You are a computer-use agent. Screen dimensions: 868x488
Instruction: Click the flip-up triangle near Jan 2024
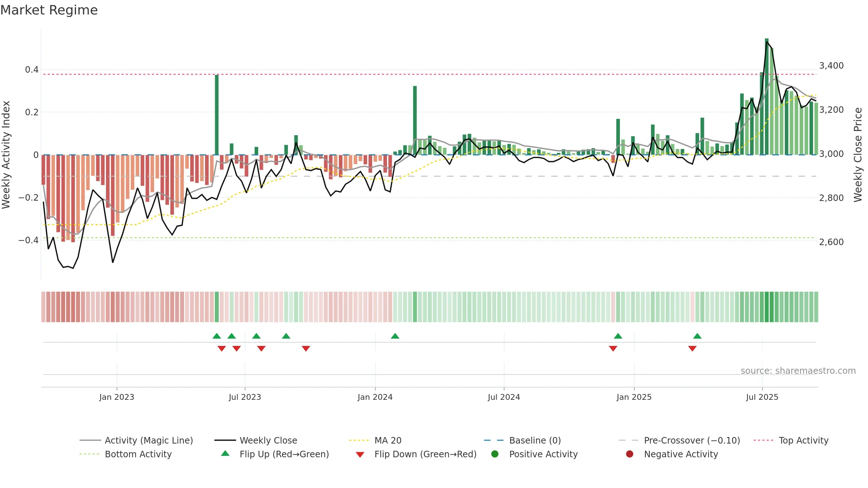[395, 336]
